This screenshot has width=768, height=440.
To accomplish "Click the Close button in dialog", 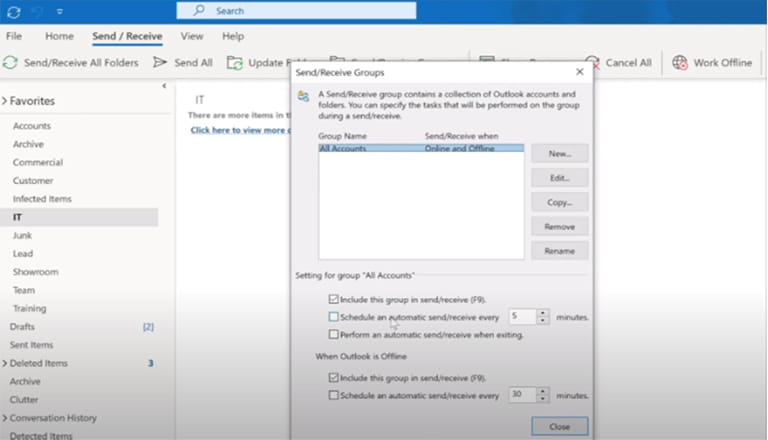I will pos(559,426).
